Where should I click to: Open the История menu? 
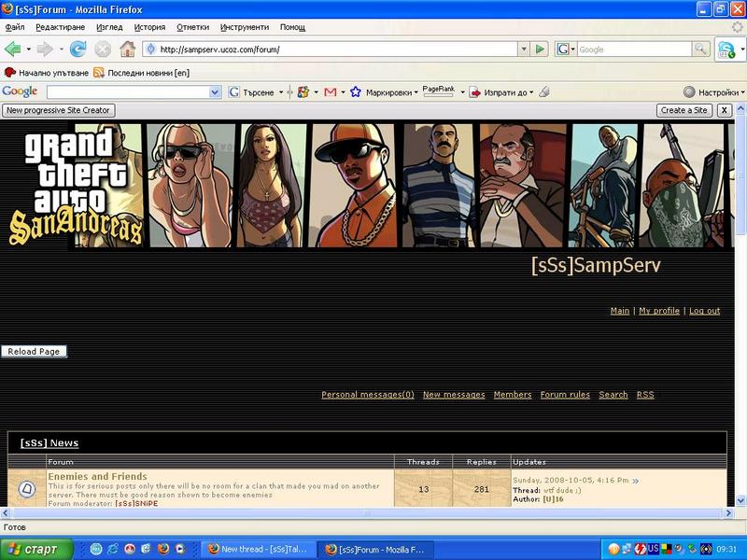click(x=149, y=27)
